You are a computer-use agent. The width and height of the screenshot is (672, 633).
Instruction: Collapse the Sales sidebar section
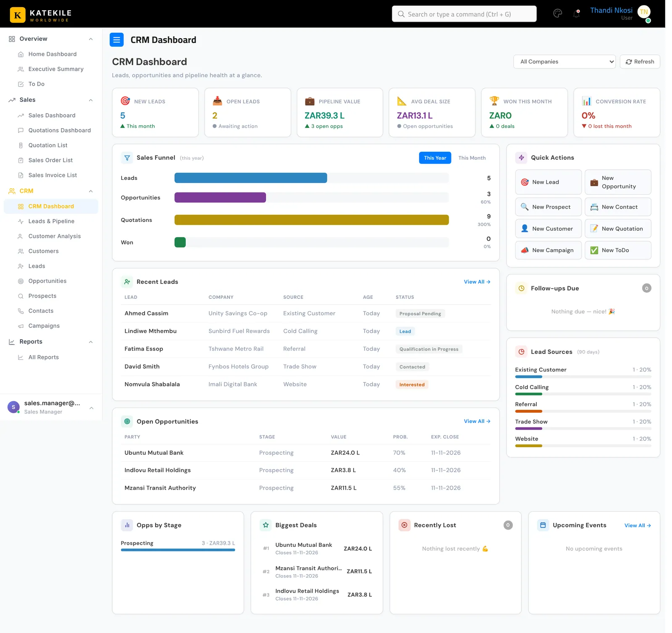(x=91, y=100)
